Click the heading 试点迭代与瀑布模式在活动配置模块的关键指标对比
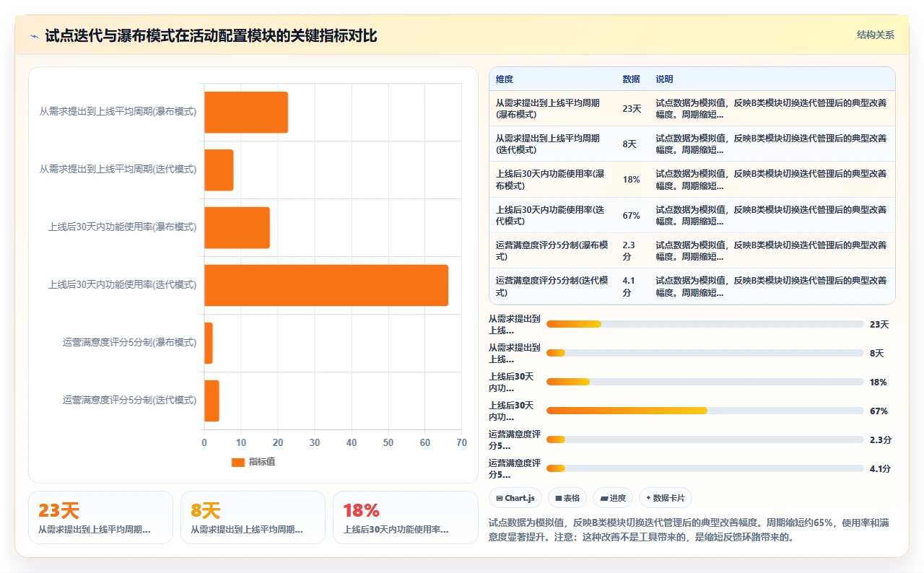Viewport: 924px width, 573px height. [211, 36]
